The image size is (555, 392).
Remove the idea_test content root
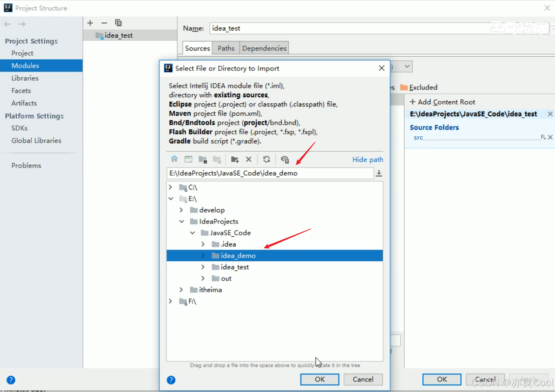[x=550, y=114]
